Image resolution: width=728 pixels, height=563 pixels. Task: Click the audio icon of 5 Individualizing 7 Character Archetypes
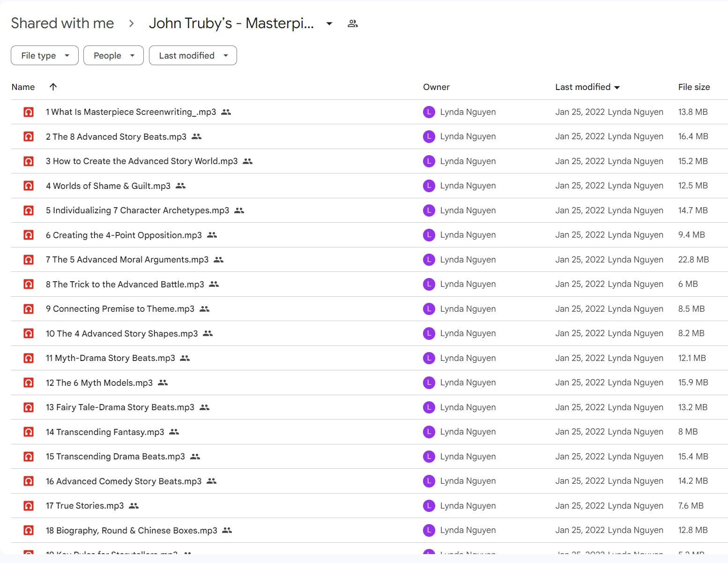29,210
